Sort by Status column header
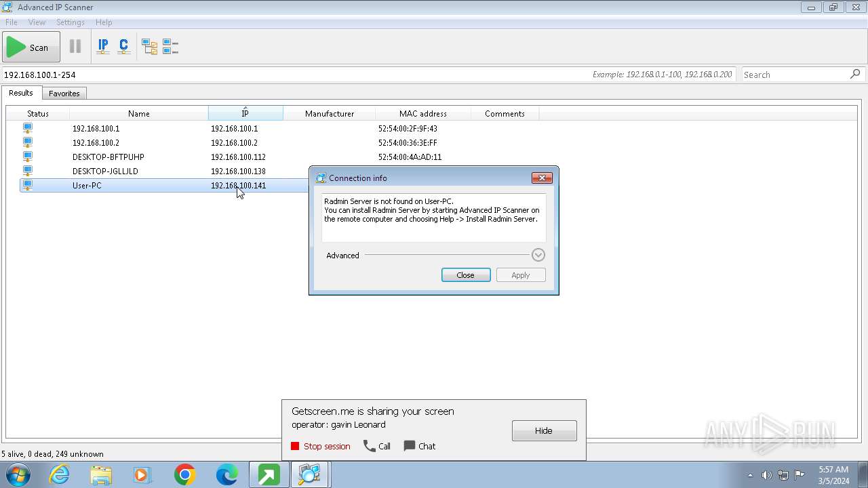This screenshot has height=488, width=868. 38,113
